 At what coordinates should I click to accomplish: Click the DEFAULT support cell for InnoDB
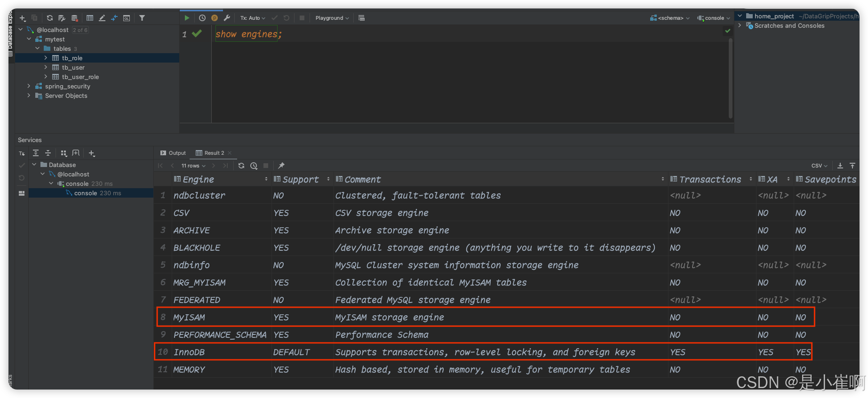tap(302, 352)
